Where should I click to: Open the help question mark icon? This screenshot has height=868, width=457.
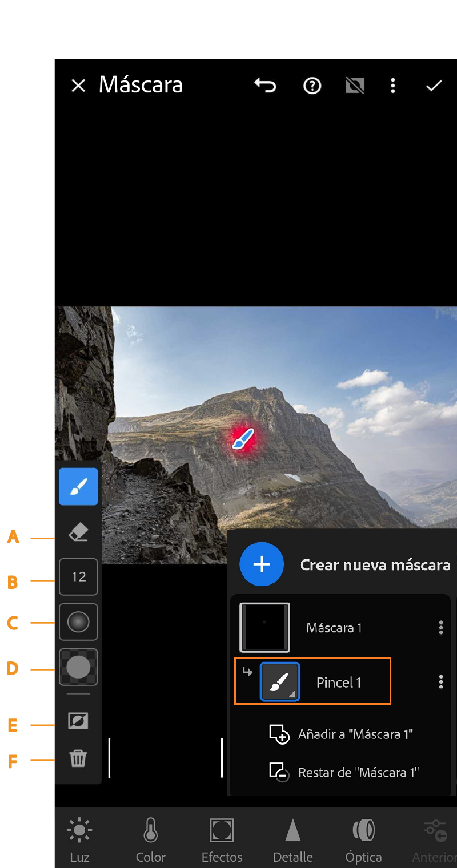tap(312, 86)
